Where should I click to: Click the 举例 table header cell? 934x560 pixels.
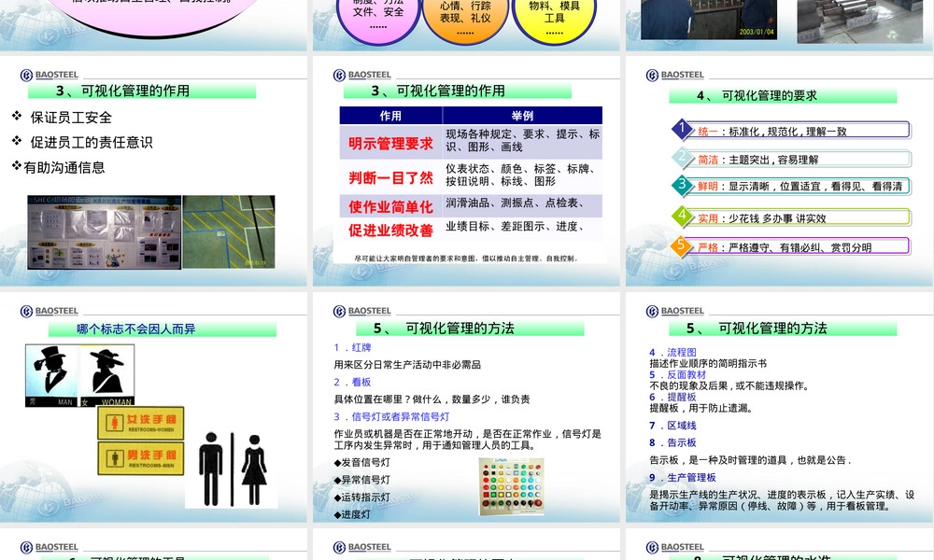point(522,116)
